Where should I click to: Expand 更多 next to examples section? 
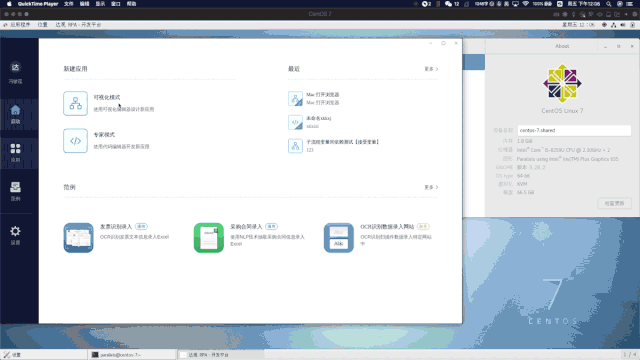431,187
